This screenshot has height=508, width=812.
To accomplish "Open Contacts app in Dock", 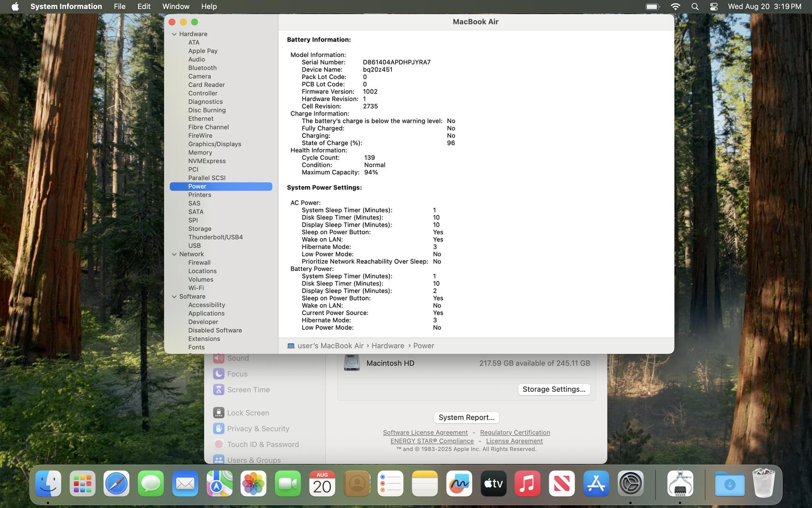I will tap(357, 484).
